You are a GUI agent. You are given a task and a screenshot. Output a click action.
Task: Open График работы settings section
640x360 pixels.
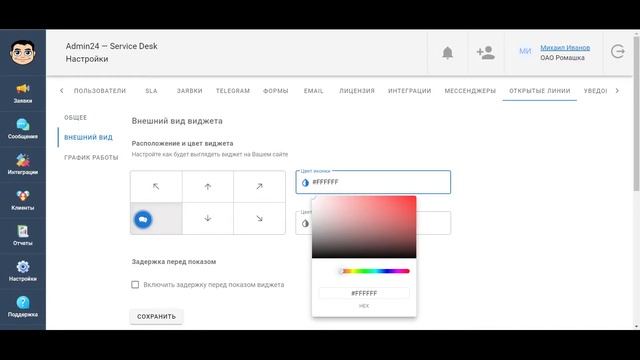(x=91, y=158)
